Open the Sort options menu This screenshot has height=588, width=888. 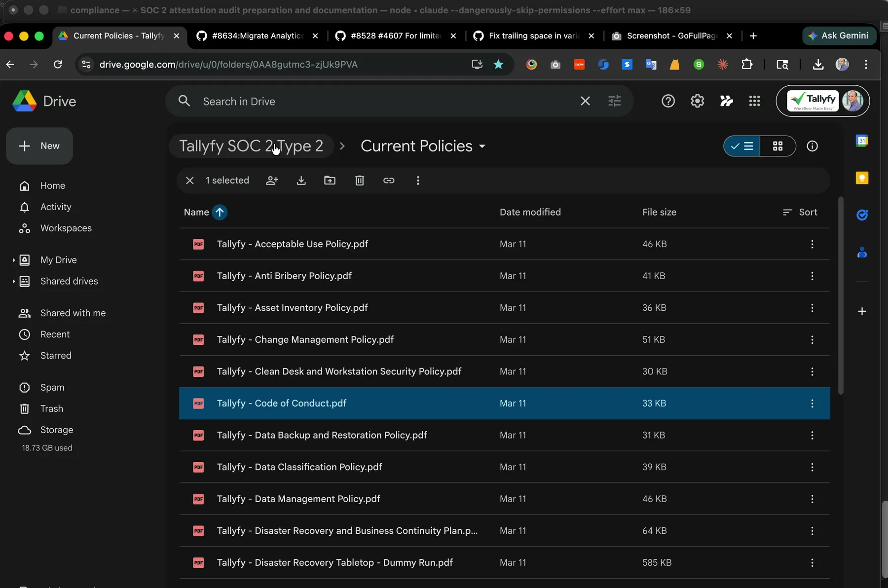pos(800,212)
